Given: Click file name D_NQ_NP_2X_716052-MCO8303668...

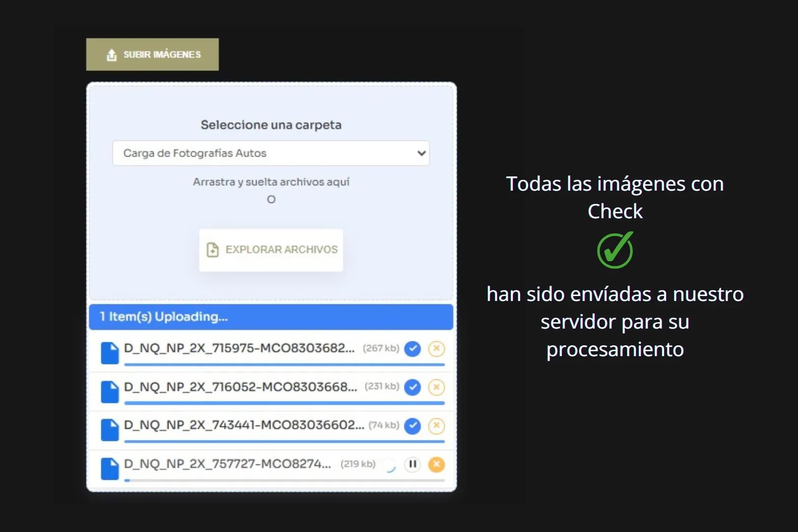Looking at the screenshot, I should click(x=241, y=387).
